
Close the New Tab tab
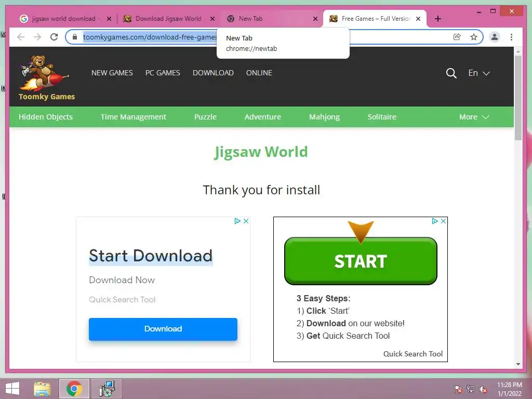(315, 19)
